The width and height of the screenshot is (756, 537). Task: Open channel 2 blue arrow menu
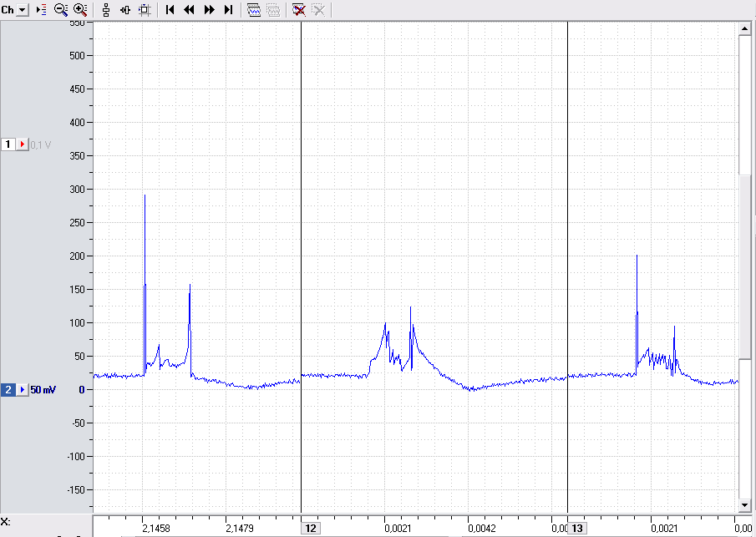pos(23,389)
